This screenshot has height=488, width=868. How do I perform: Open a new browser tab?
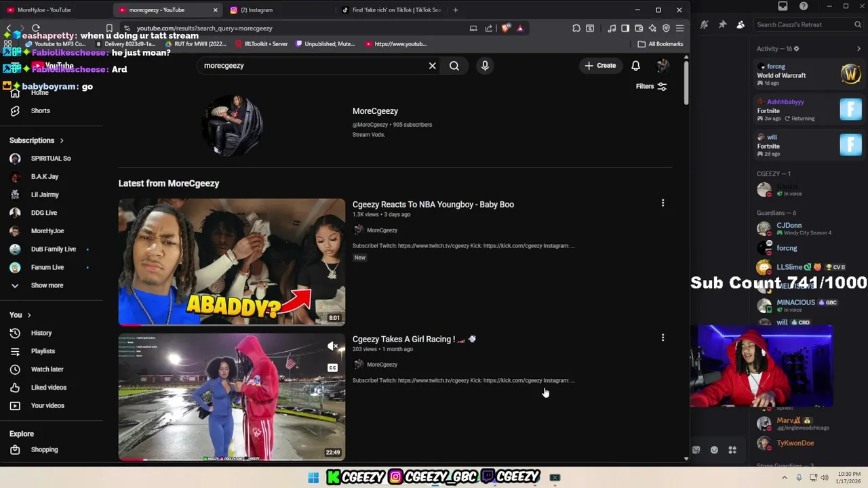tap(455, 10)
